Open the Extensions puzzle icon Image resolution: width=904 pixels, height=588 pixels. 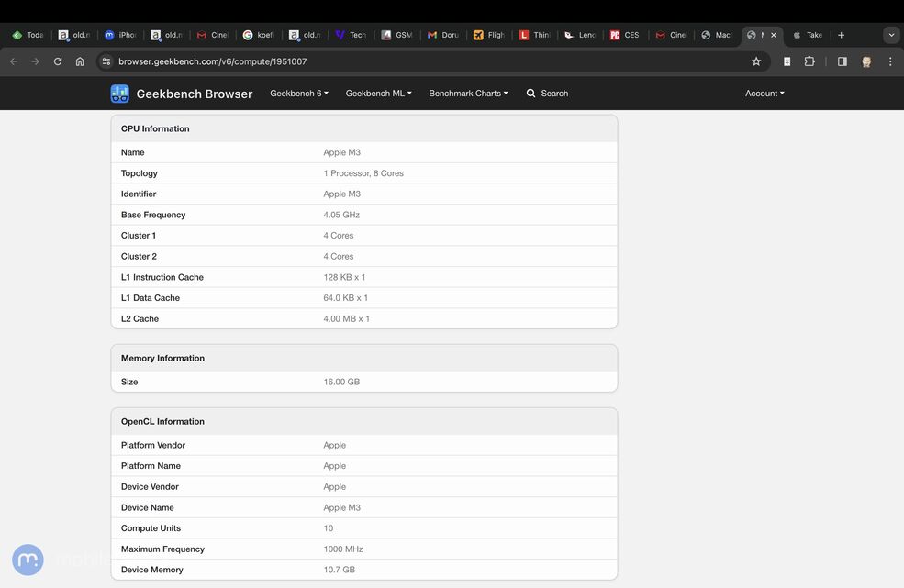[809, 61]
